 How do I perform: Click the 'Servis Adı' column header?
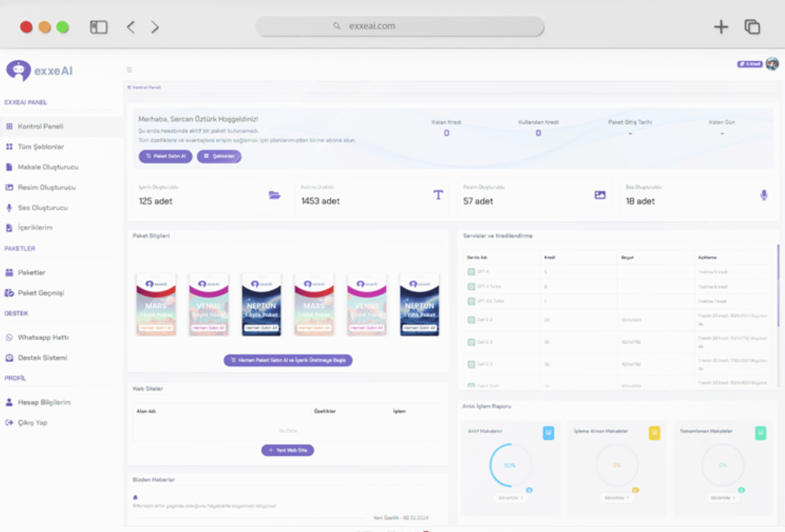pyautogui.click(x=477, y=258)
